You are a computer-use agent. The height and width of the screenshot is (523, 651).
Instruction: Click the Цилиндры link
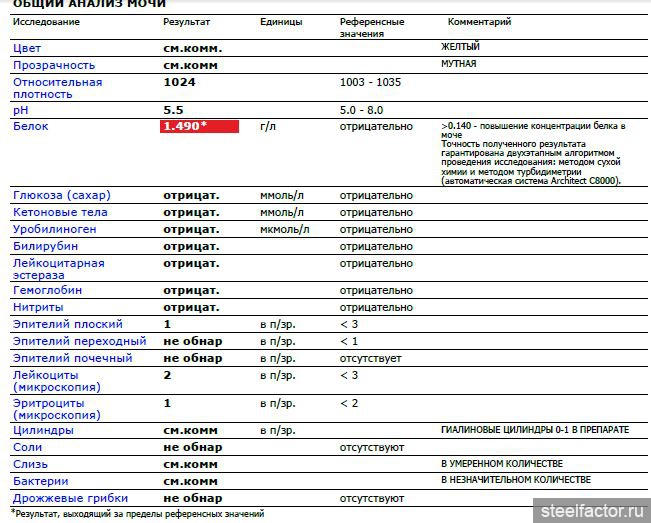[x=43, y=430]
